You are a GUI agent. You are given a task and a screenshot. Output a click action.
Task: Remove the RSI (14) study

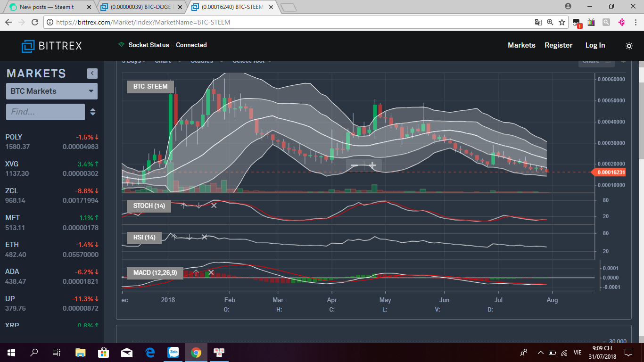[204, 237]
